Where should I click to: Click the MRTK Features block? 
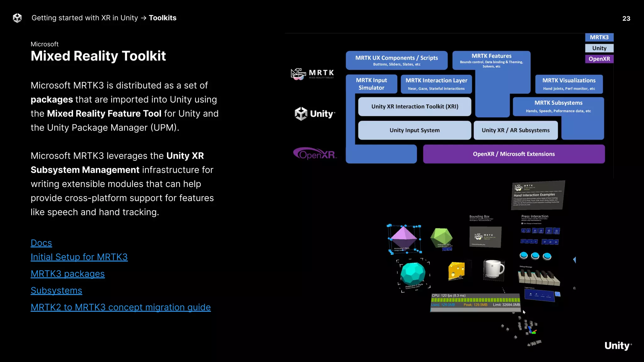pyautogui.click(x=491, y=61)
